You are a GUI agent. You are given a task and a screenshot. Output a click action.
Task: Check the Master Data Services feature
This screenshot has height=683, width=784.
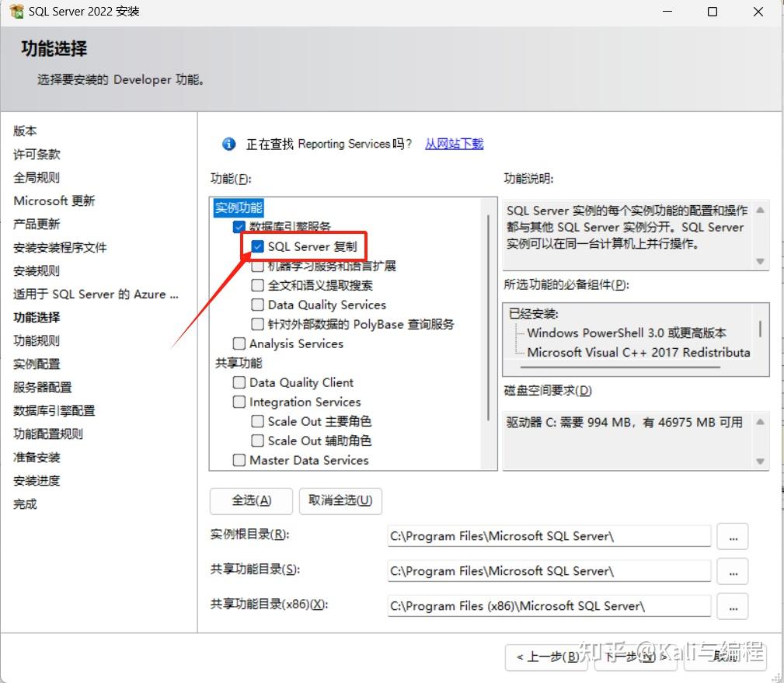[239, 460]
